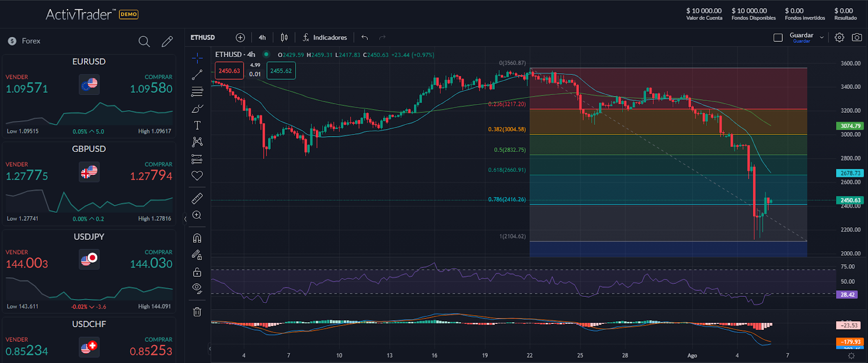
Task: Activate the ruler measure tool
Action: coord(197,199)
